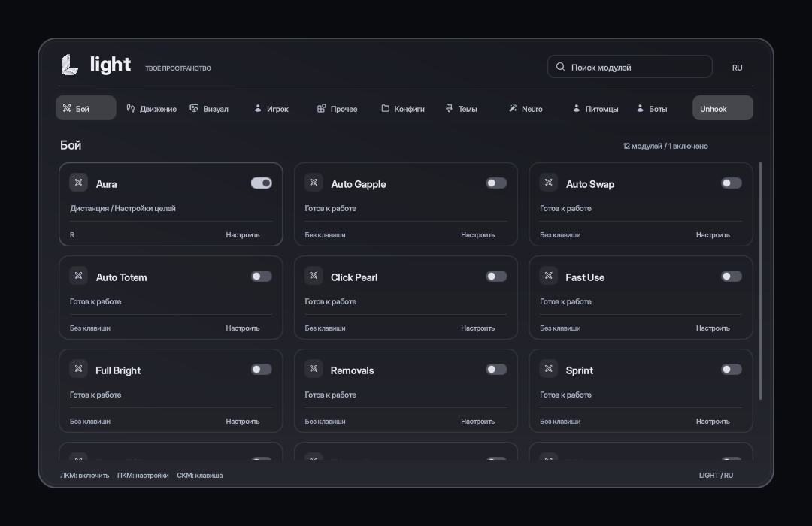
Task: Turn on the Click Pearl toggle
Action: [496, 277]
